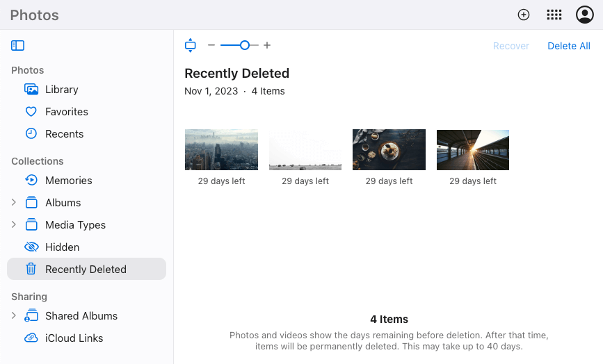Click the Hidden crossed-eye icon

[x=31, y=247]
